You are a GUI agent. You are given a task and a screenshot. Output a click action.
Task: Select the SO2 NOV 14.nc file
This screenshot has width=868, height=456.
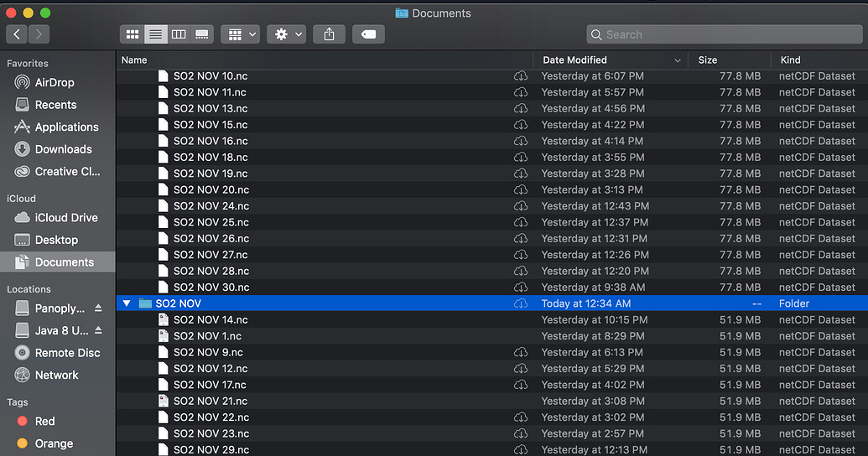[211, 320]
